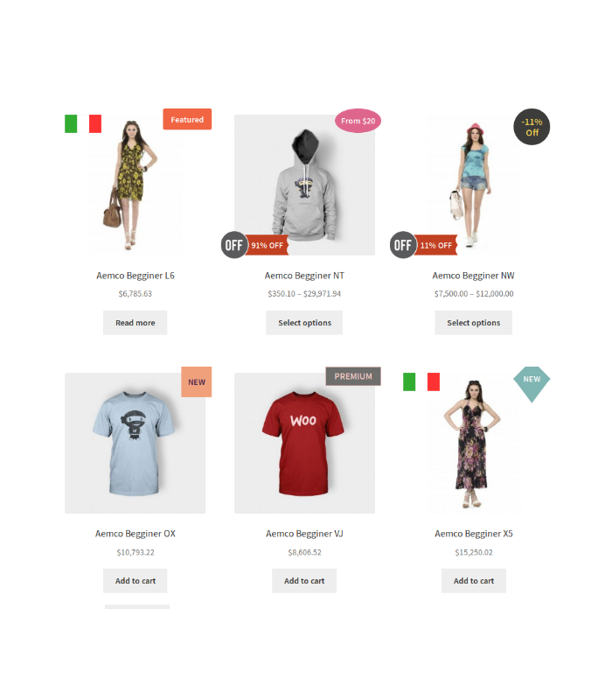Add Aemco Begginer OX to cart
Screen dimensions: 612x700
pos(136,581)
